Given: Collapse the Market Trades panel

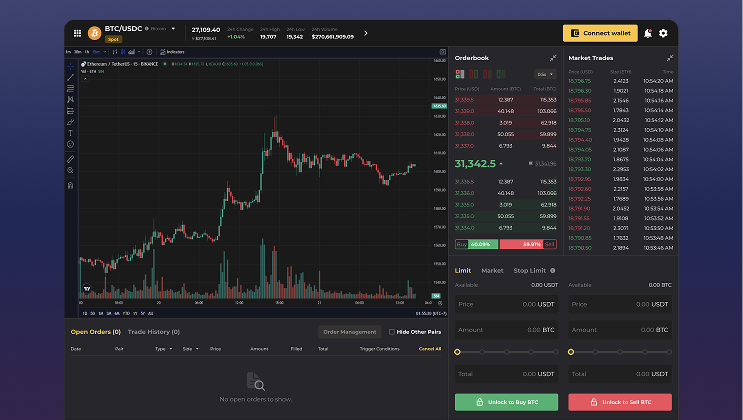Looking at the screenshot, I should [670, 58].
